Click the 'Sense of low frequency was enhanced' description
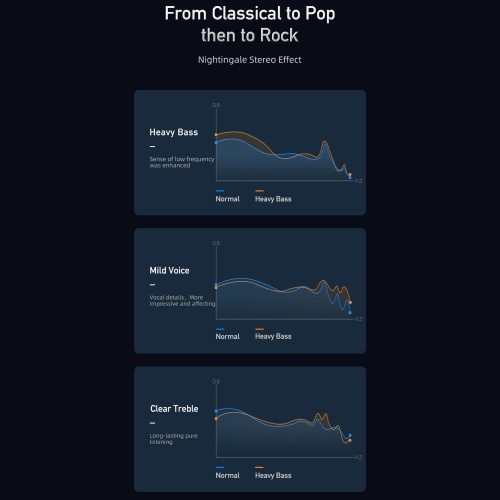 point(182,162)
